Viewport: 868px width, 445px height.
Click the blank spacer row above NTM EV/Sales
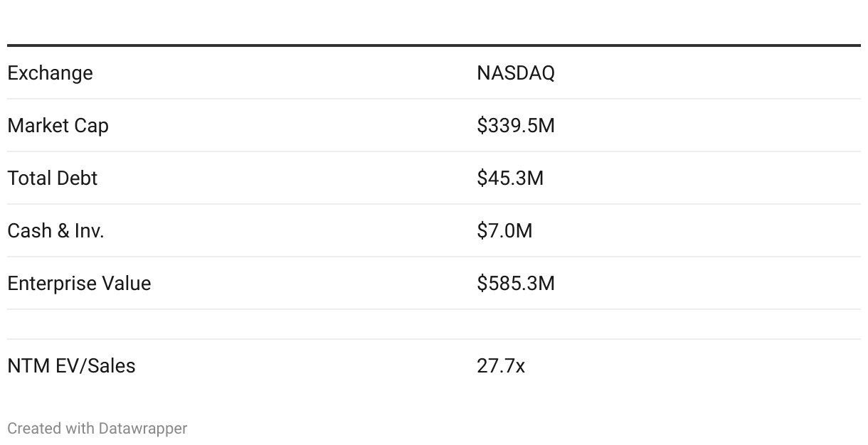coord(434,324)
